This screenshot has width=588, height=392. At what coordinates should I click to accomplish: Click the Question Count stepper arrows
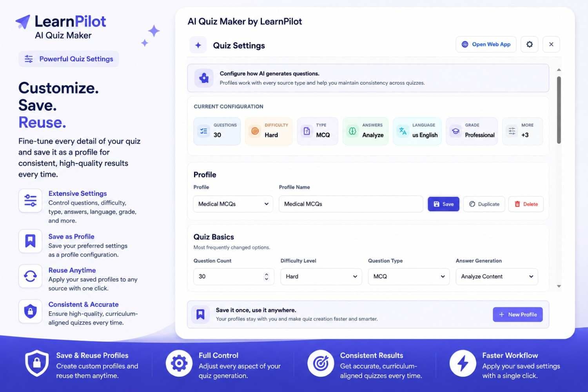point(267,276)
